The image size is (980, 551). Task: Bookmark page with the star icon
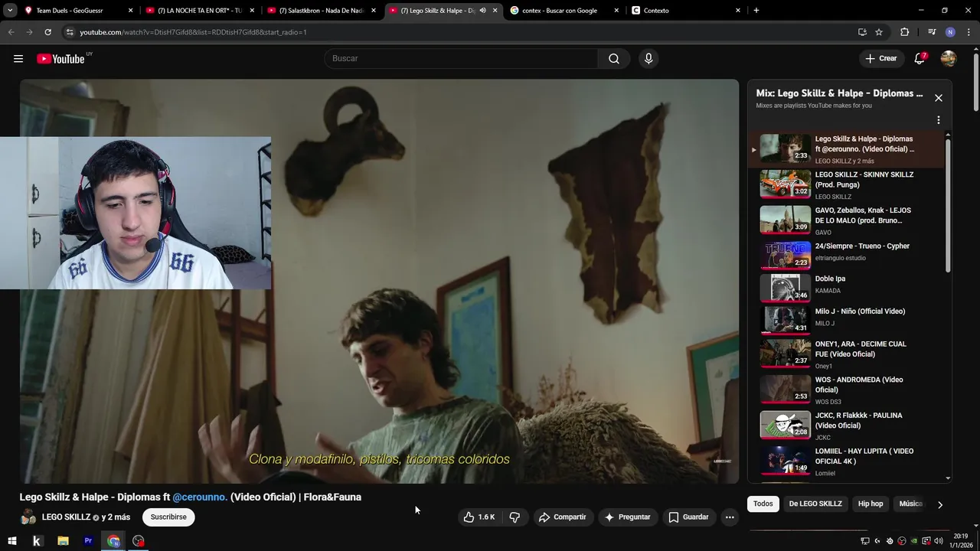point(879,32)
